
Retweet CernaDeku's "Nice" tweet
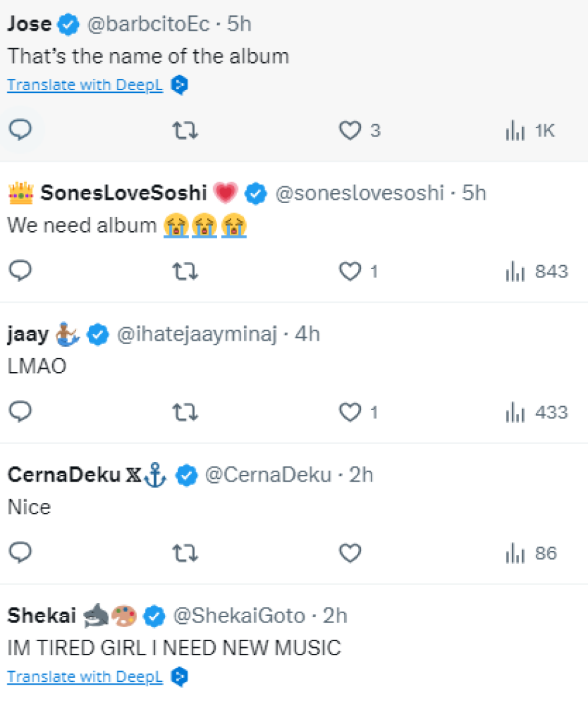(x=185, y=553)
